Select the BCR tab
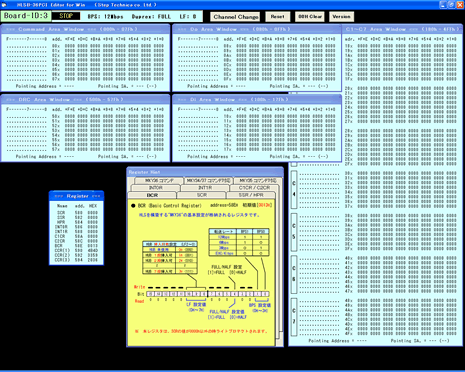 152,195
